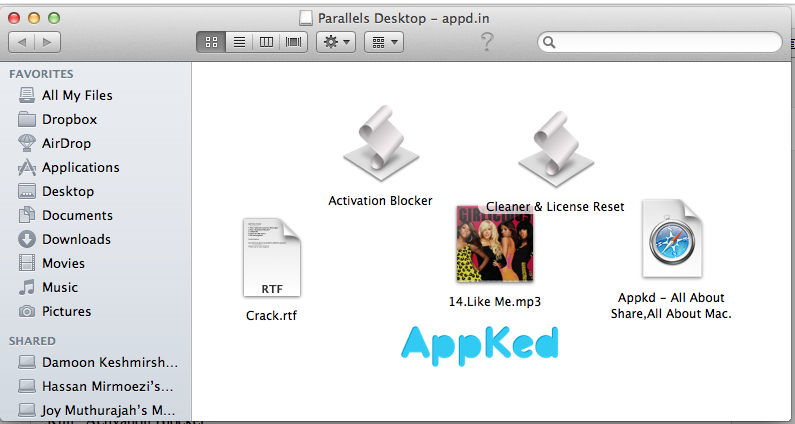Viewport: 795px width, 424px height.
Task: Select the Activation Blocker script icon
Action: (x=381, y=144)
